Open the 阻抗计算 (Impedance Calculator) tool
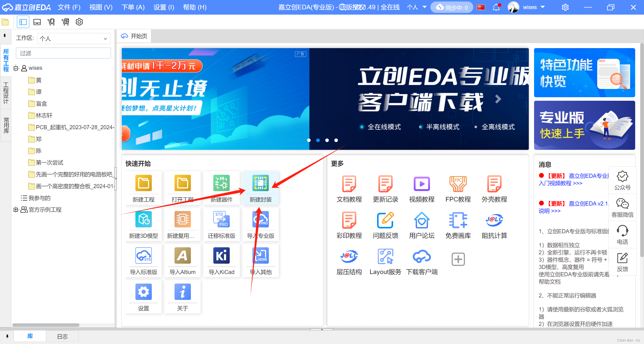Screen dimensions: 644x344 coord(494,220)
